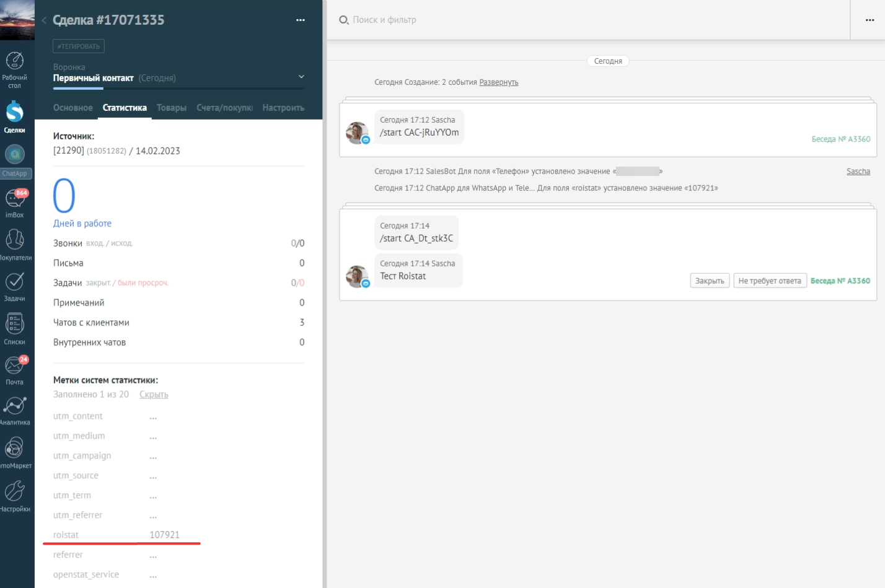Open the Настроить tab

click(x=283, y=108)
